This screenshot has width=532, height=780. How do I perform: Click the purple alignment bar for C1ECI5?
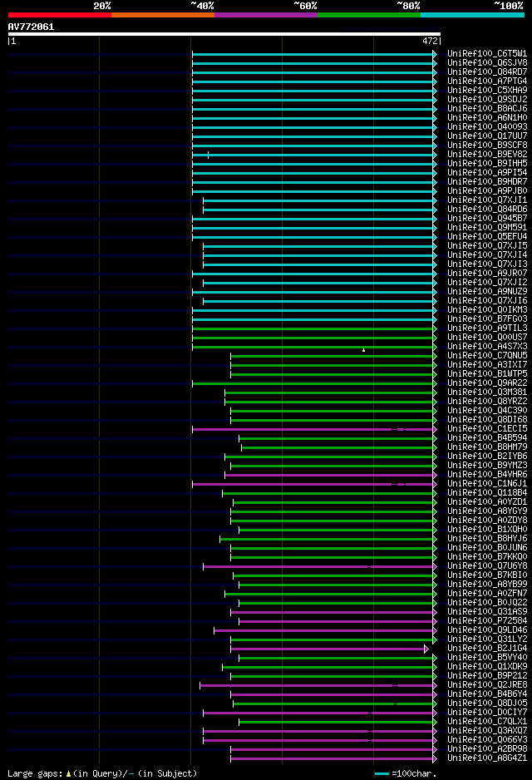313,429
